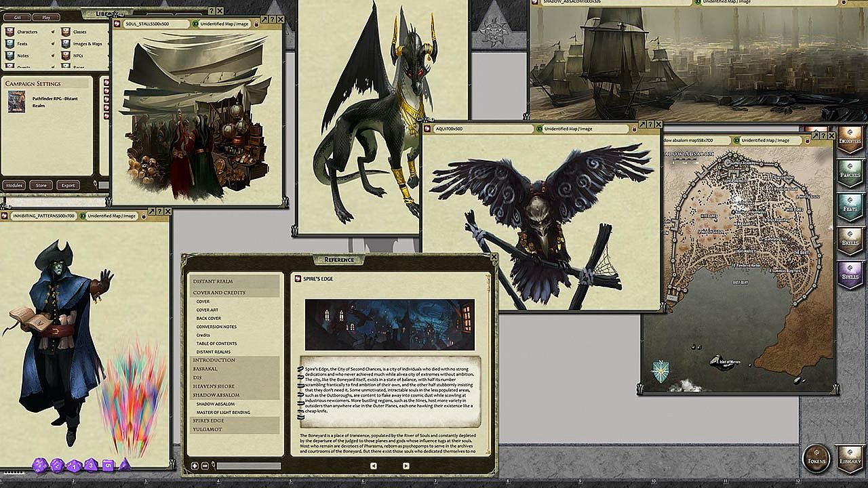Open the Credits page entry
The image size is (868, 488).
(203, 335)
